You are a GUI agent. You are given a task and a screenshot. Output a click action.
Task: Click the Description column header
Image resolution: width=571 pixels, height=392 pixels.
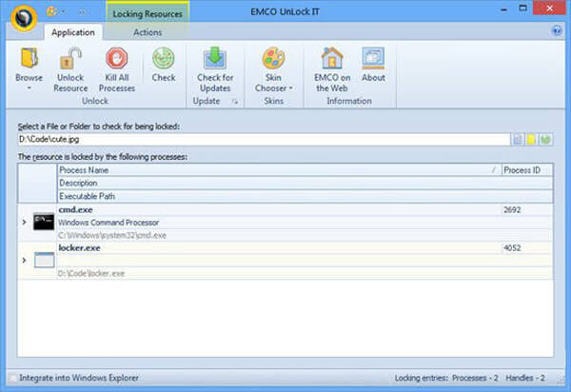(305, 183)
